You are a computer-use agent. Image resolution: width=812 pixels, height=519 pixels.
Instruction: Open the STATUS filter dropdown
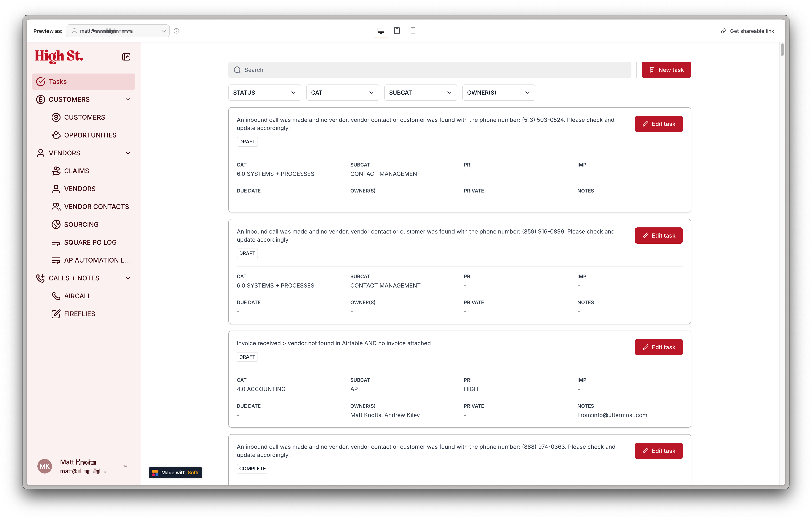[x=264, y=93]
